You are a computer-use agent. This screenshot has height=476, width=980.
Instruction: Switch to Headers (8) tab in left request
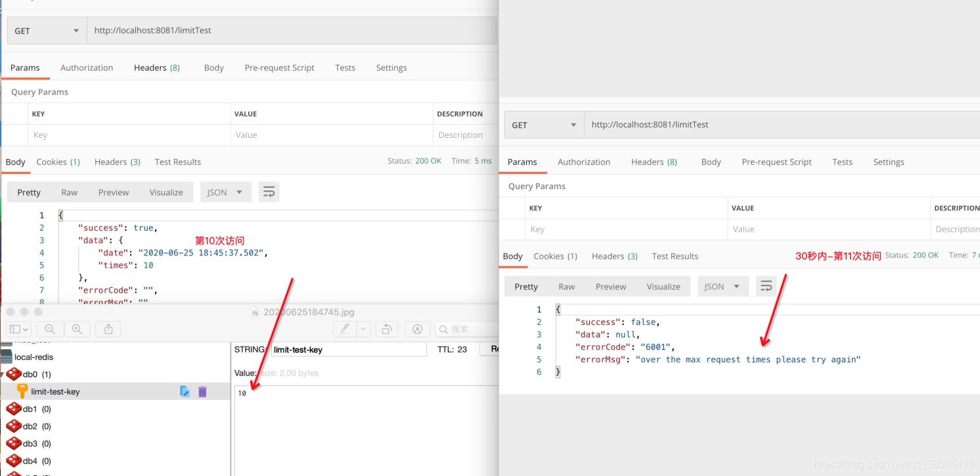click(156, 68)
